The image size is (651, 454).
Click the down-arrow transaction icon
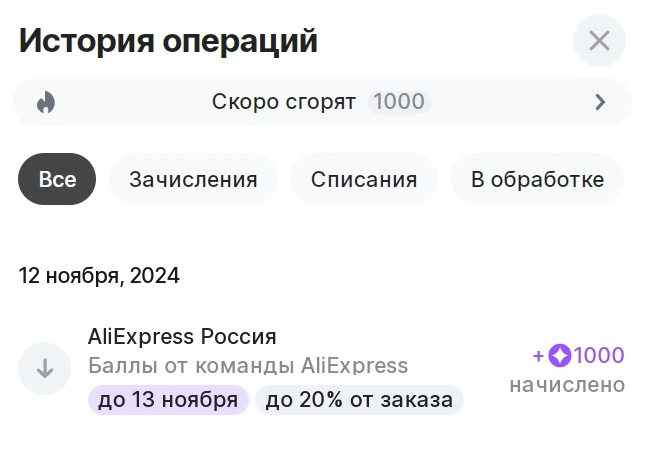tap(44, 368)
